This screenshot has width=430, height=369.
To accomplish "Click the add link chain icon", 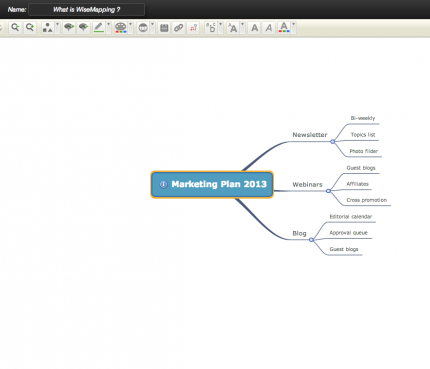I will coord(179,28).
